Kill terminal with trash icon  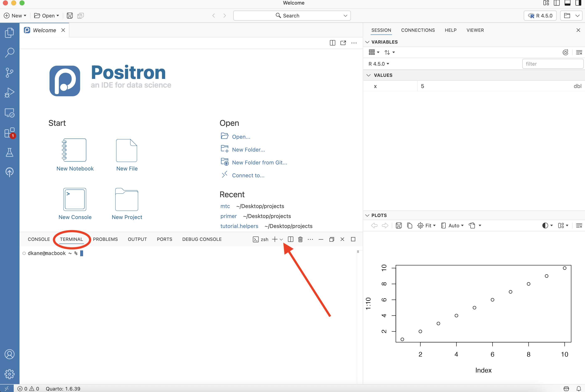pos(300,239)
